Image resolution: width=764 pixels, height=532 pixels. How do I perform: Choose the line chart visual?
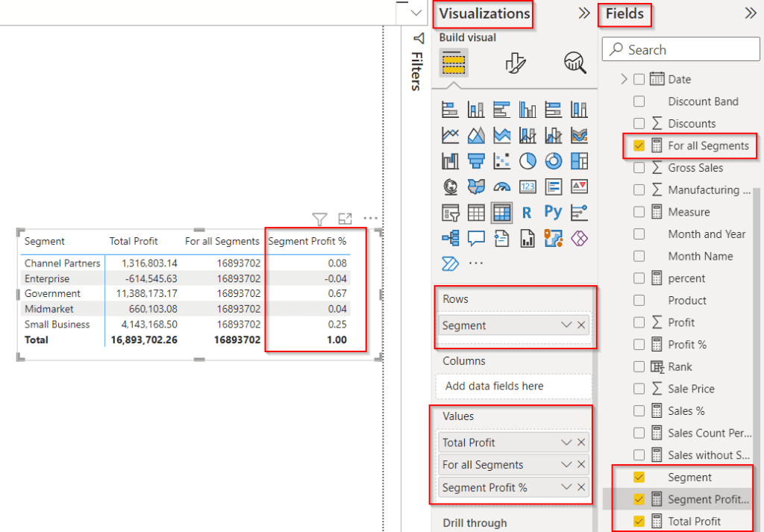(450, 135)
